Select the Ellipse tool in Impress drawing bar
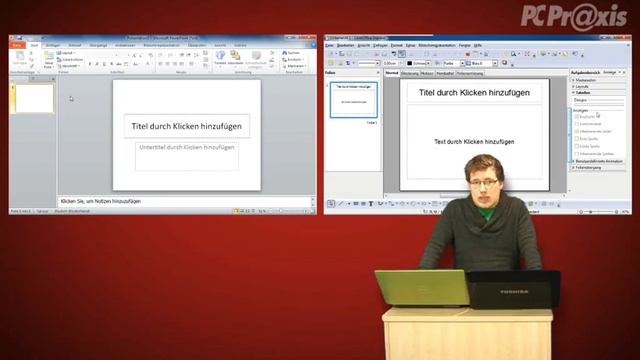Screen dimensions: 640x360 pyautogui.click(x=363, y=204)
